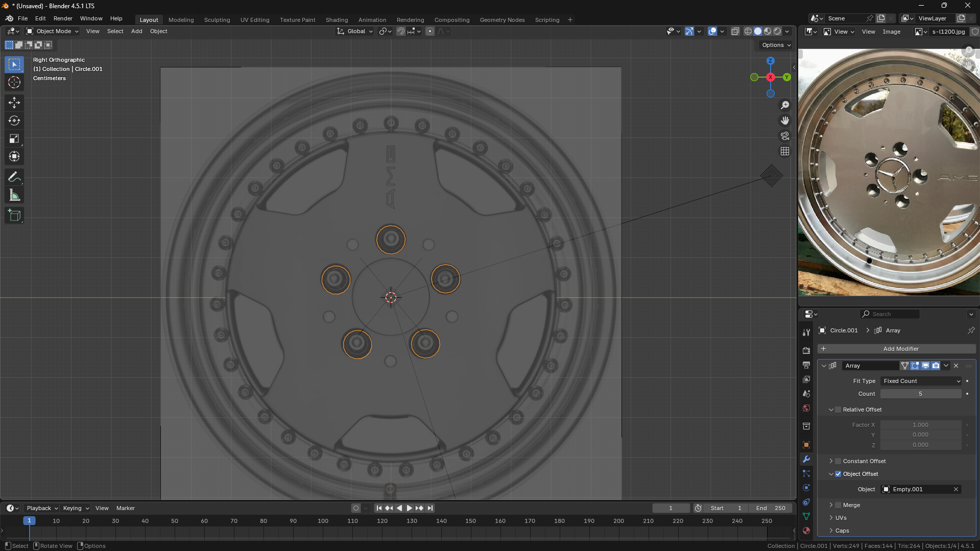The height and width of the screenshot is (551, 980).
Task: Click the Pan view hand icon
Action: coord(785,121)
